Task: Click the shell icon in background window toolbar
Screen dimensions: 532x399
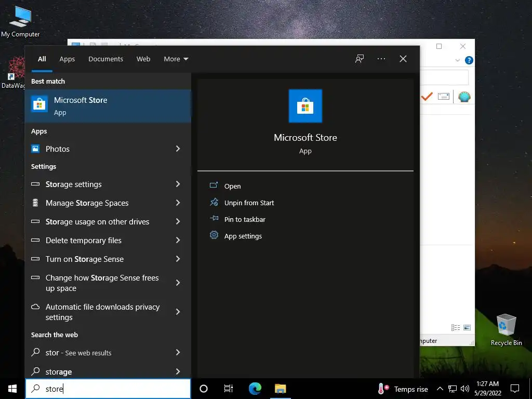Action: click(464, 97)
